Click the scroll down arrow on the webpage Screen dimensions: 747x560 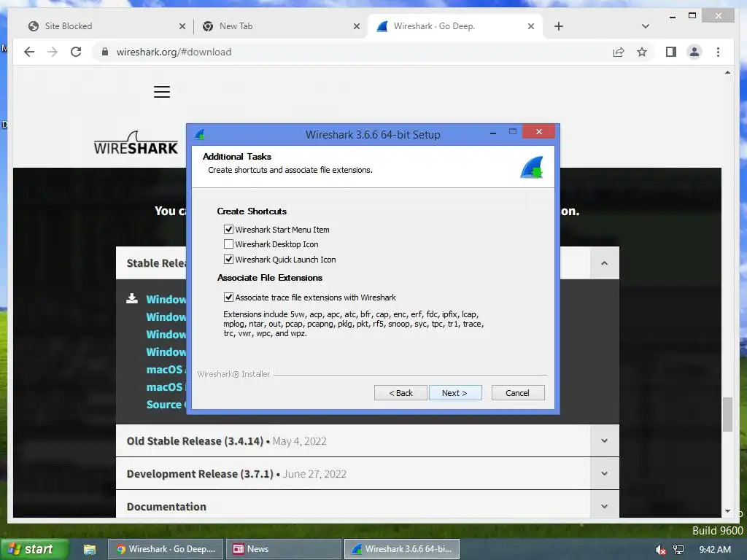(x=727, y=511)
